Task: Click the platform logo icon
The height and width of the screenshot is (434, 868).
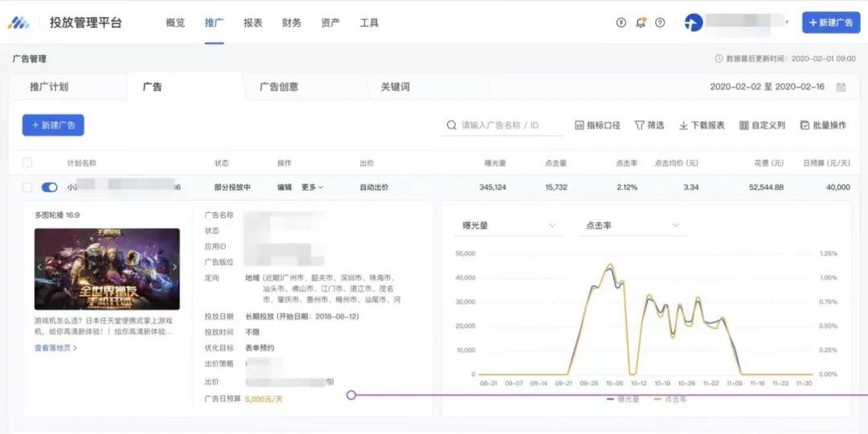Action: (18, 23)
